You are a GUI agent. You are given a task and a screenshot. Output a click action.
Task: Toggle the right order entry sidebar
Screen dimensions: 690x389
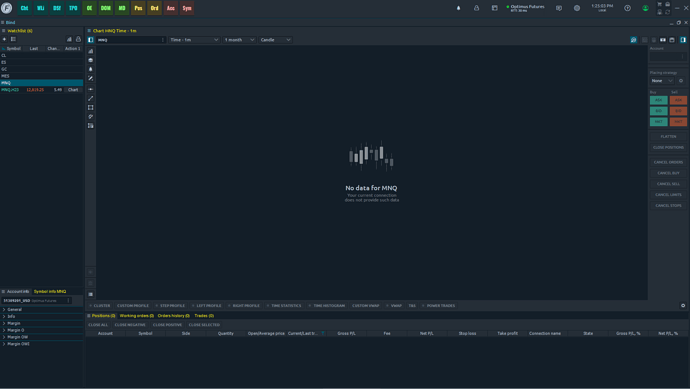point(683,40)
